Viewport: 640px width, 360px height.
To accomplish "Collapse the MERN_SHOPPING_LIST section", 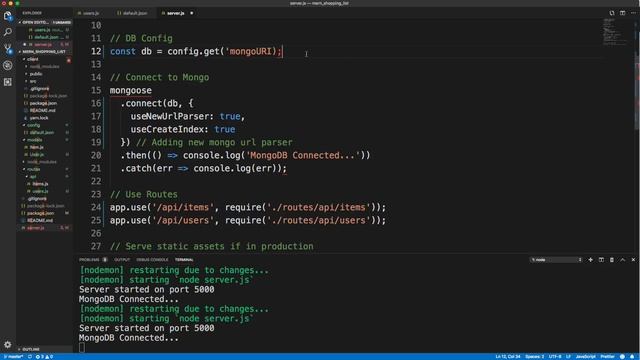I will pos(44,52).
